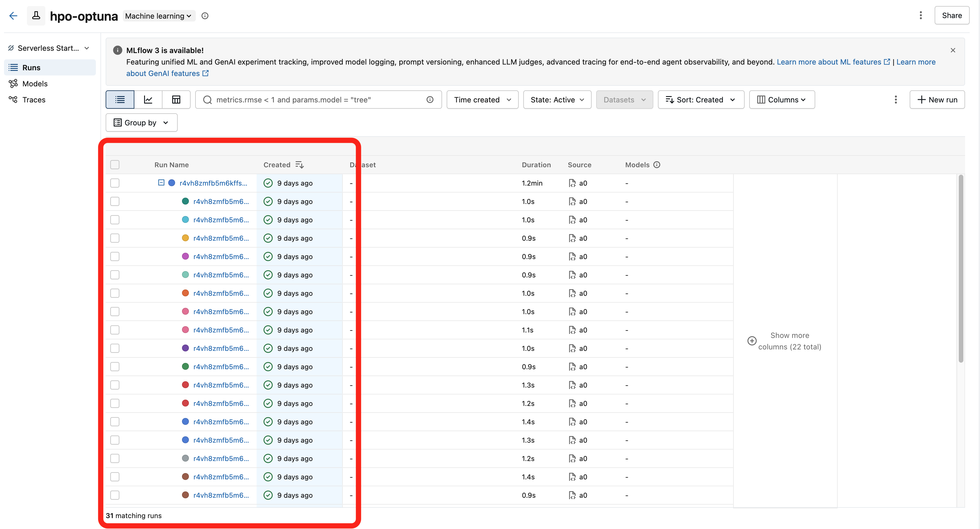This screenshot has width=980, height=529.
Task: Click the Models column info icon
Action: point(656,165)
